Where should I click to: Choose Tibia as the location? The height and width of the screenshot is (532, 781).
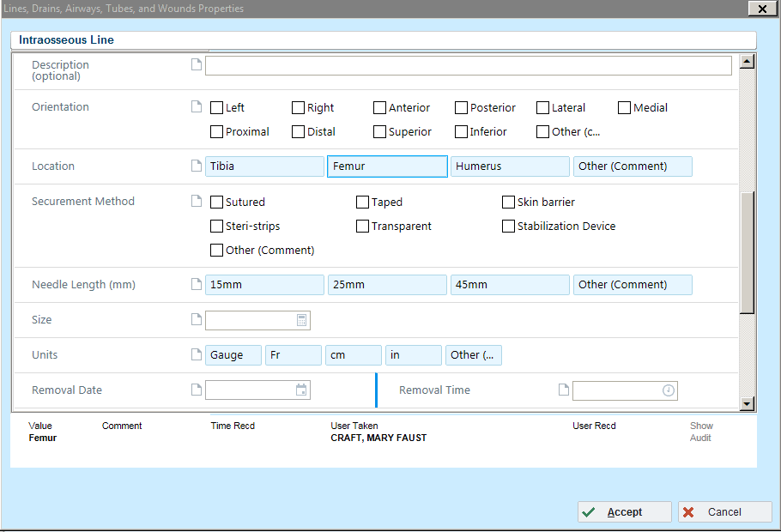(264, 166)
